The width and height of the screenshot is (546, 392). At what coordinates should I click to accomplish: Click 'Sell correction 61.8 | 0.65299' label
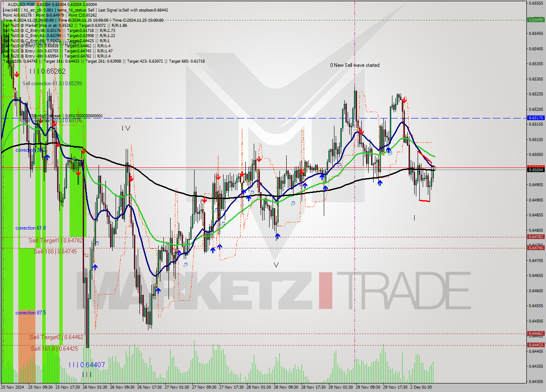tap(52, 84)
